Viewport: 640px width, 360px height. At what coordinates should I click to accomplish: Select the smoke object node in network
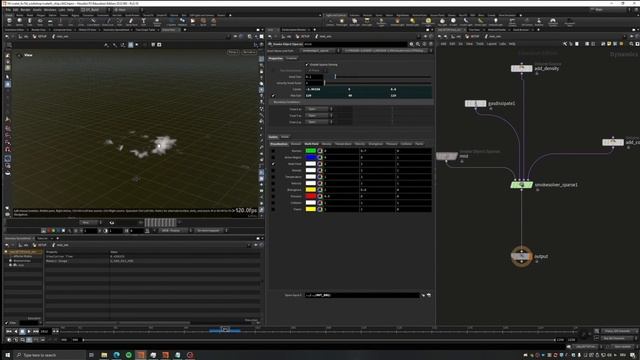coord(447,156)
